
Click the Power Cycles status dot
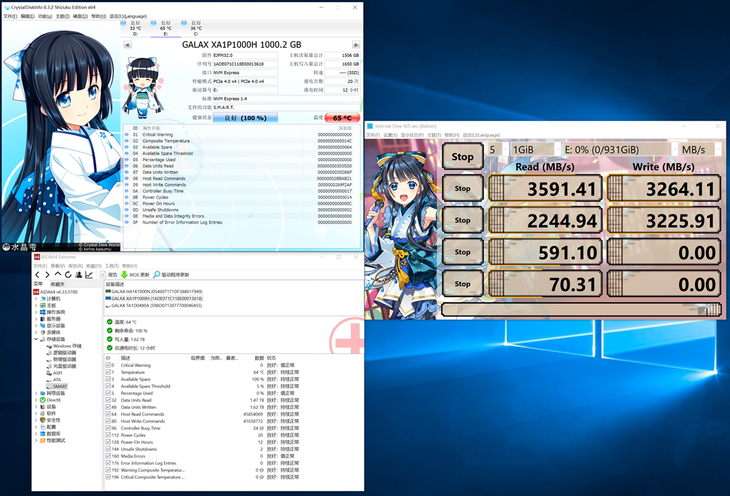click(x=127, y=197)
